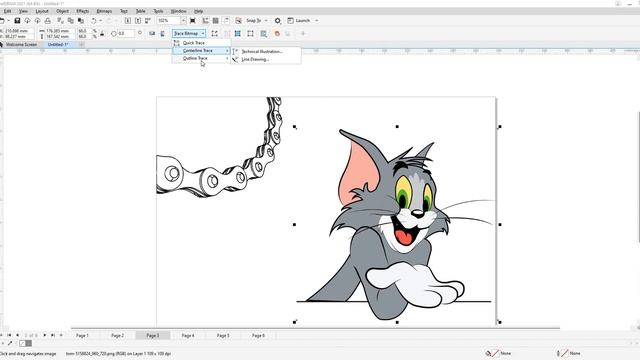Toggle the show guidelines icon

(226, 20)
